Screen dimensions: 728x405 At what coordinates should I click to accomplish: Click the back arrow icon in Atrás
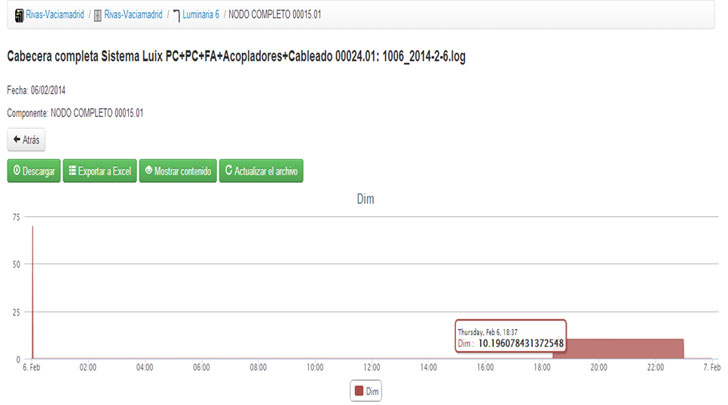(16, 140)
